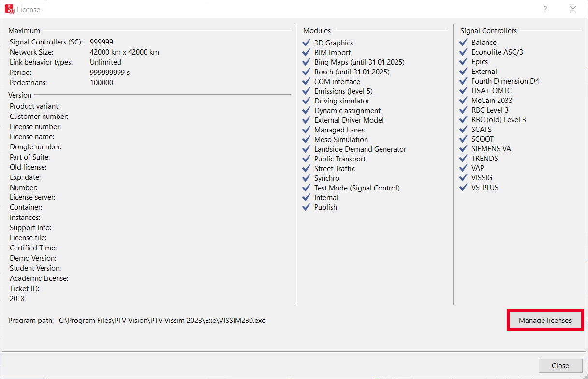588x379 pixels.
Task: Click the VISSIG controller checkmark
Action: click(x=463, y=177)
